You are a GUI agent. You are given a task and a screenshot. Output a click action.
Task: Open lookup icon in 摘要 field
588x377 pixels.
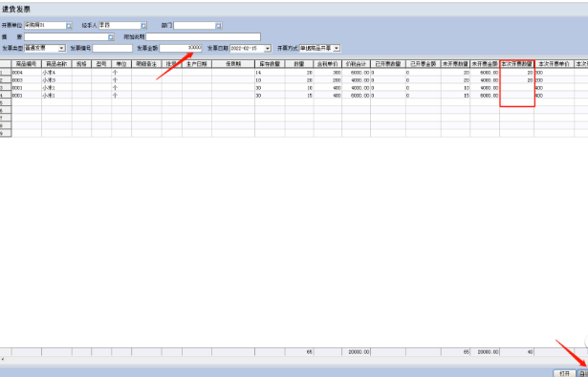pos(111,37)
